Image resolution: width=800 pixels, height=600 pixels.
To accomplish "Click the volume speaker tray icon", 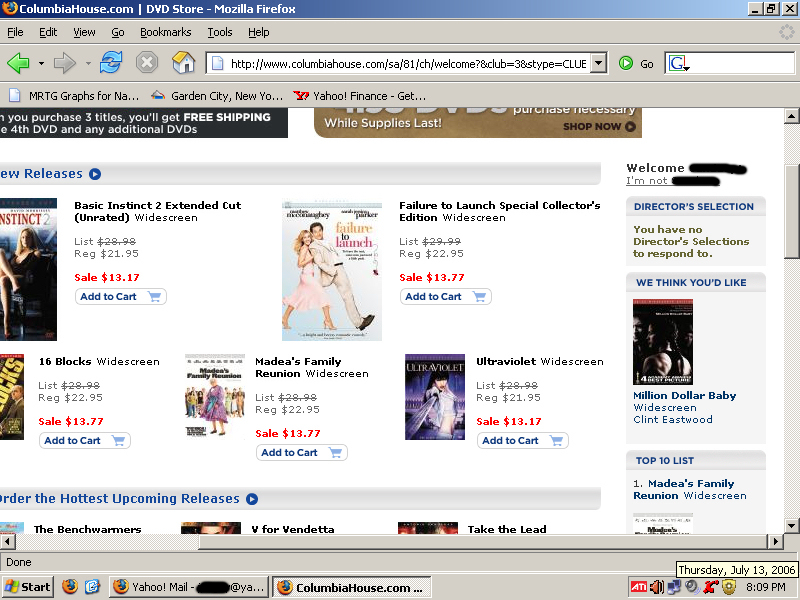I will click(x=657, y=587).
